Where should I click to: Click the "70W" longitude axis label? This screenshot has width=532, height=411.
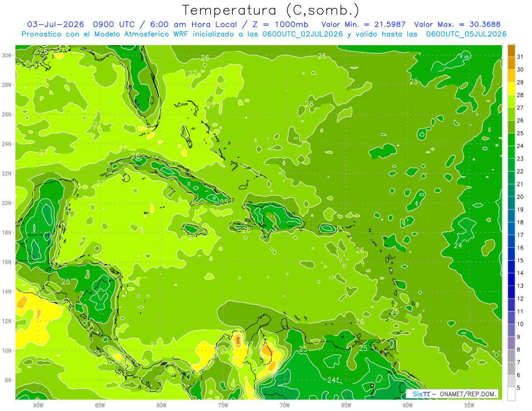[285, 405]
